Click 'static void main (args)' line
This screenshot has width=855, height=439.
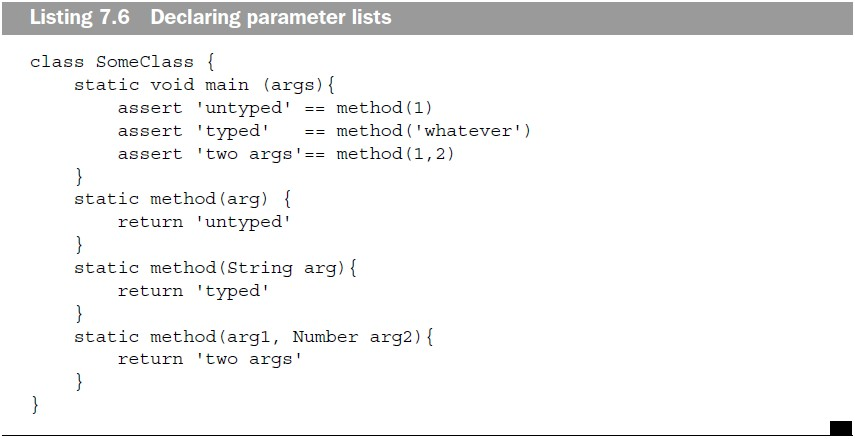coord(204,85)
